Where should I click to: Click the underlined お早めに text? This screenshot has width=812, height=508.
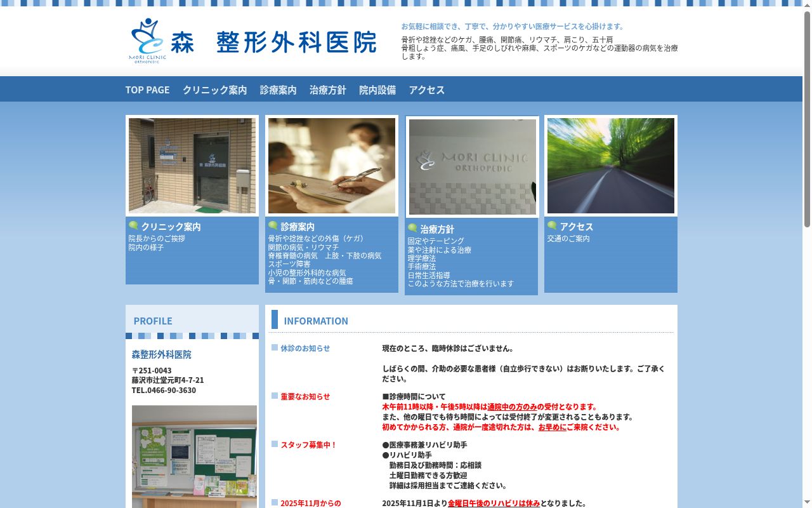coord(552,427)
